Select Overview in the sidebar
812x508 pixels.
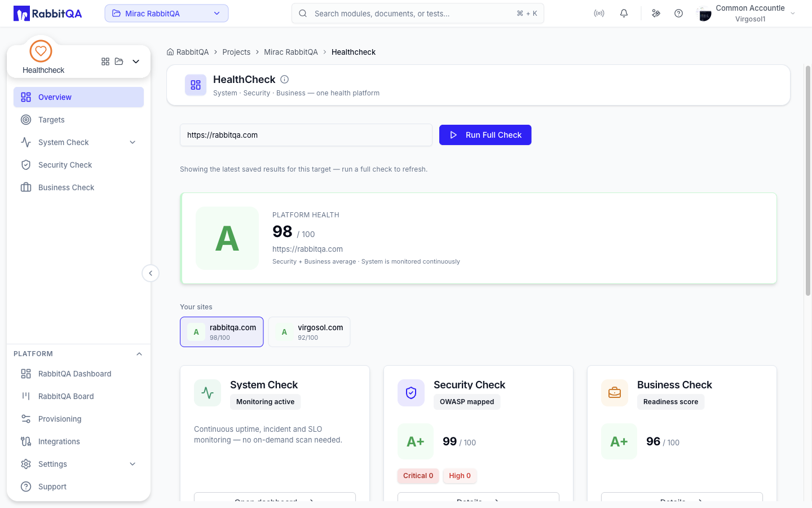tap(78, 97)
